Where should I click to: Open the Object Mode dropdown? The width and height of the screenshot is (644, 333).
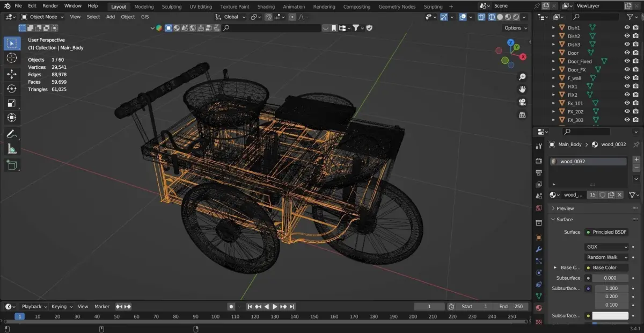click(x=42, y=17)
